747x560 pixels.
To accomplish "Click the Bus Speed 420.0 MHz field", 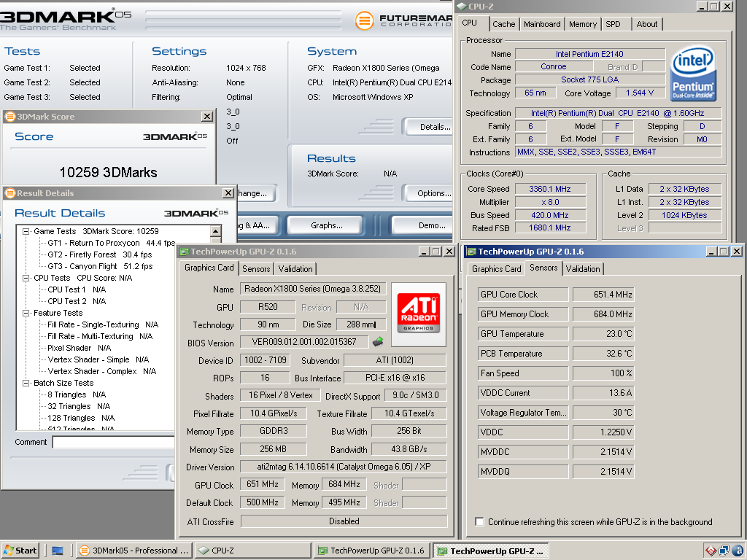I will (x=550, y=215).
